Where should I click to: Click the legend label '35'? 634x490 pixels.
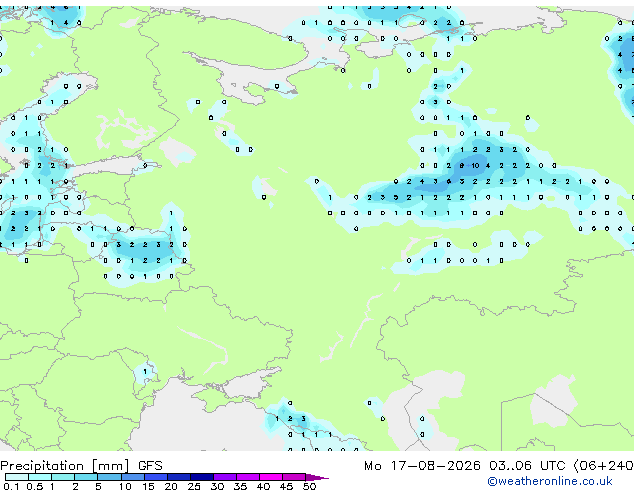[240, 486]
